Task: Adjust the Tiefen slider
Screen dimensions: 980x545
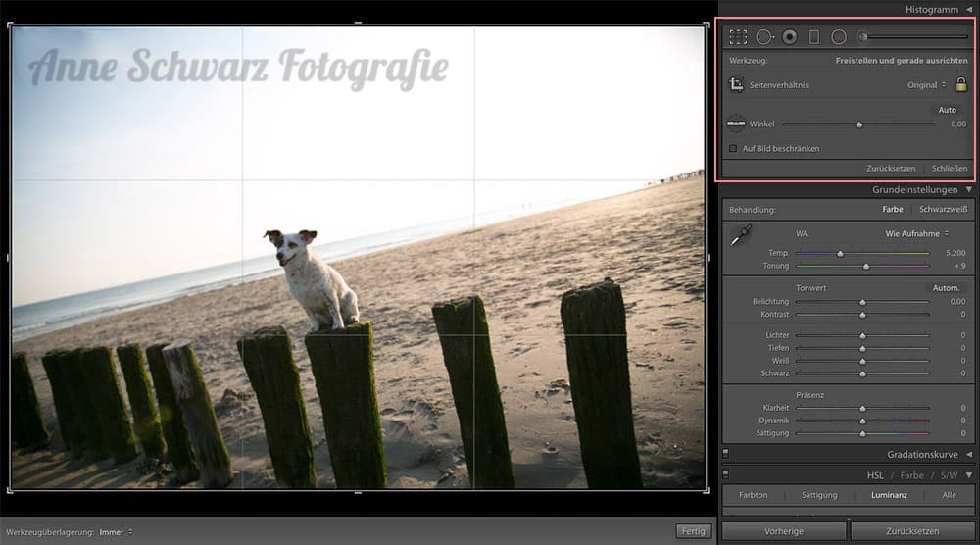Action: [x=862, y=348]
